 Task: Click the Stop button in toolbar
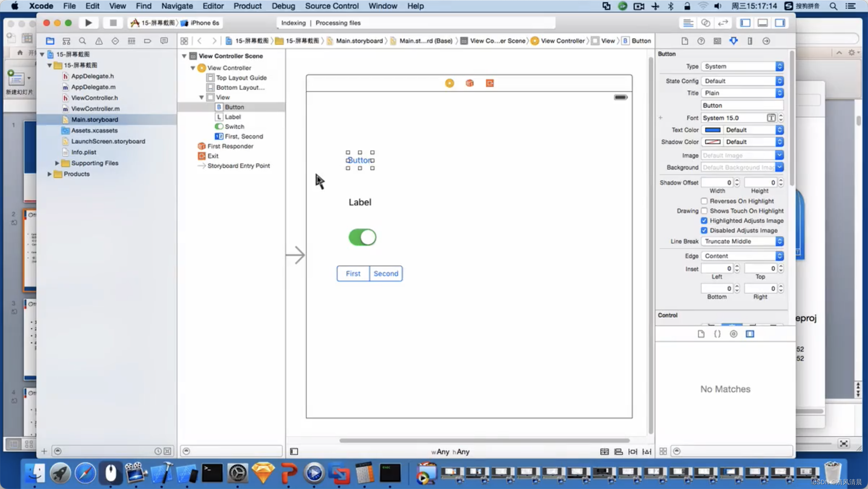click(x=113, y=23)
